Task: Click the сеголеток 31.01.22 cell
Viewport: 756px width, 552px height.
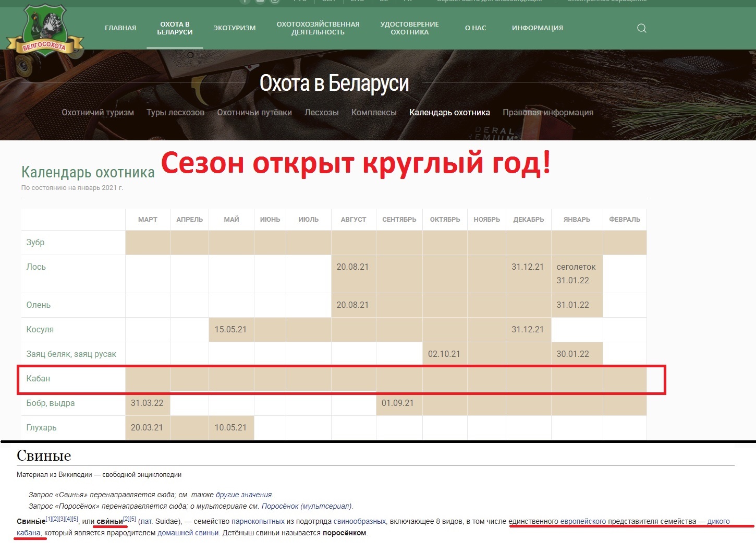Action: (576, 274)
